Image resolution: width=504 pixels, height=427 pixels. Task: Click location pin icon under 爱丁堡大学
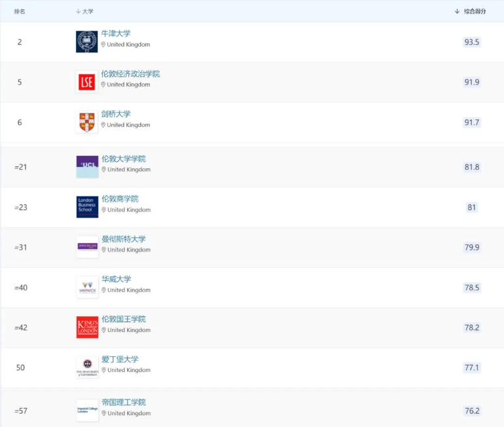(104, 370)
